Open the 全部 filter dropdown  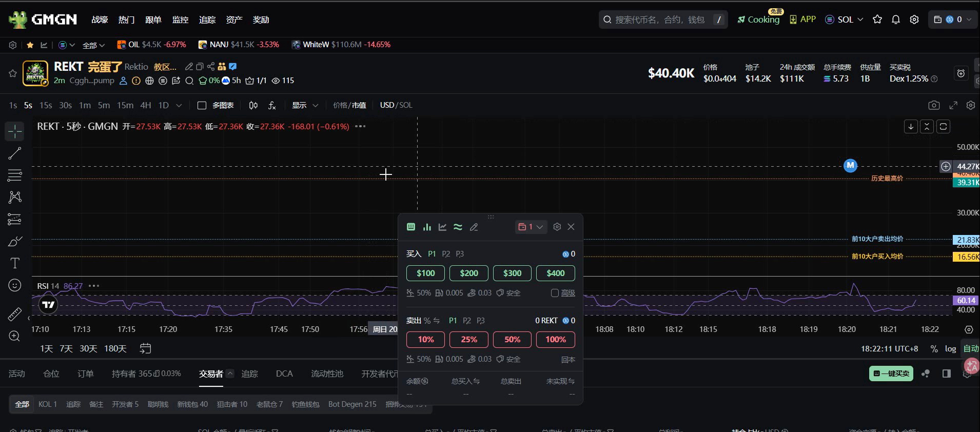pos(94,45)
